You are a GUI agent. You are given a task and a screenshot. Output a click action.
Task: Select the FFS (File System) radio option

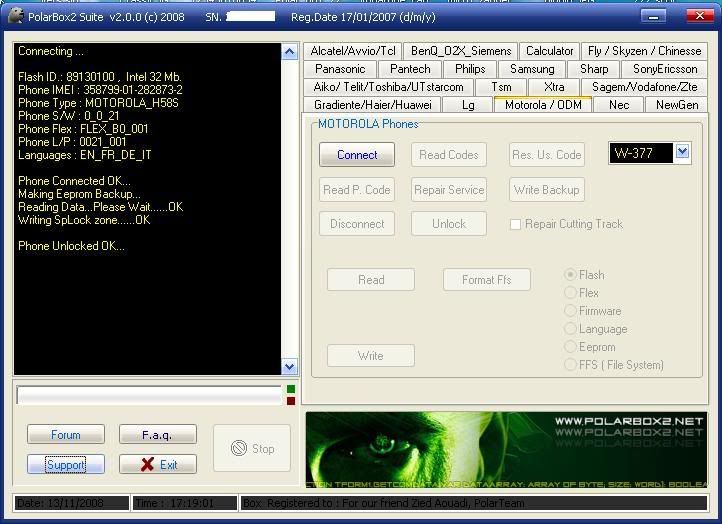[571, 365]
